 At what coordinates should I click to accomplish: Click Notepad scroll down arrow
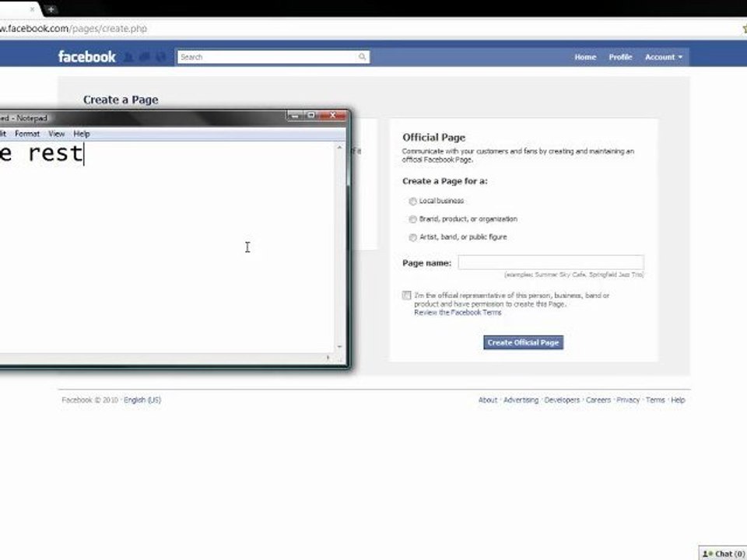[339, 347]
